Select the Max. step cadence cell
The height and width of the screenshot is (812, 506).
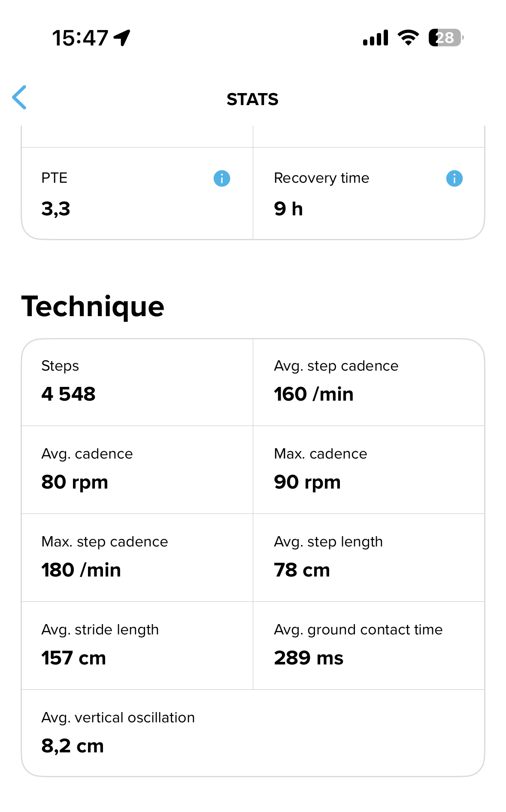click(x=137, y=558)
